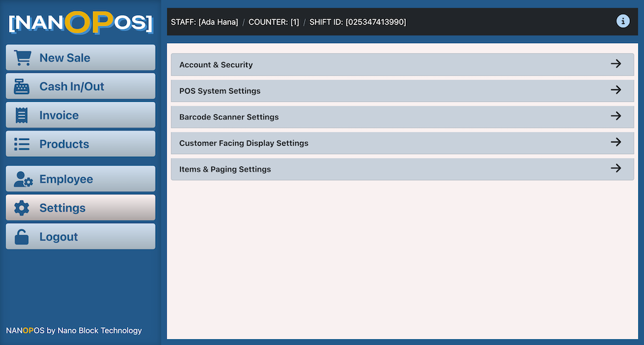Click the receipt icon beside Invoice
Viewport: 644px width, 345px height.
21,115
